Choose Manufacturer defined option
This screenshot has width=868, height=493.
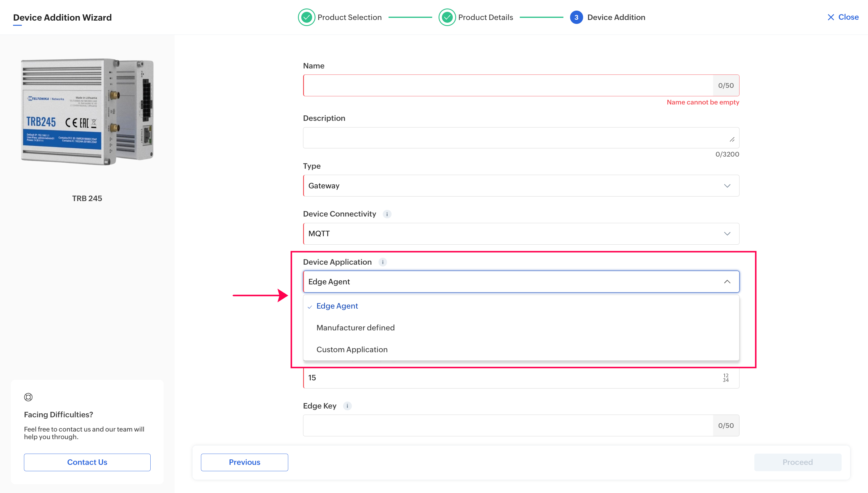coord(356,327)
